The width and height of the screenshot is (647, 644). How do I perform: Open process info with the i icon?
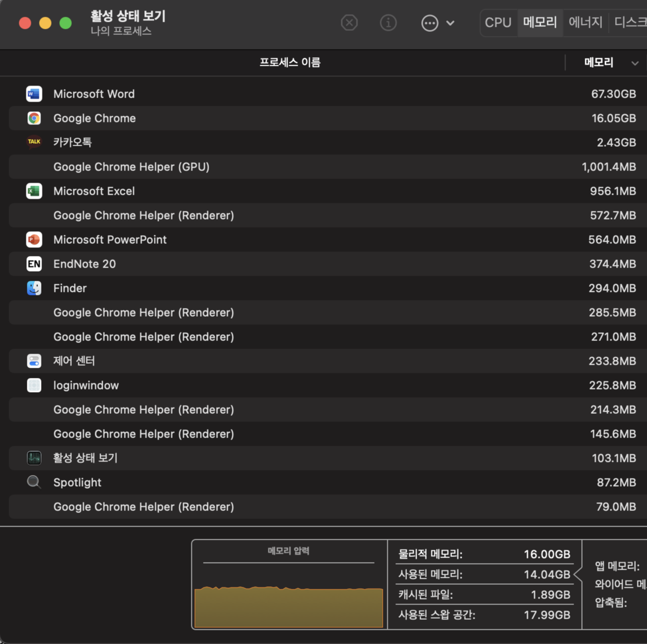pos(388,23)
